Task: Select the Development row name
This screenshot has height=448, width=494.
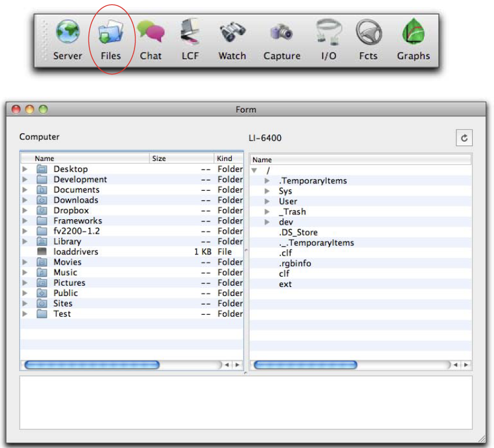Action: [80, 180]
